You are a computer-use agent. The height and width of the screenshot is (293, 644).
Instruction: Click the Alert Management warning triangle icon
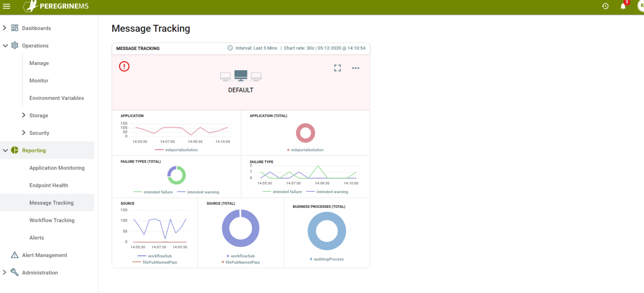pyautogui.click(x=15, y=255)
